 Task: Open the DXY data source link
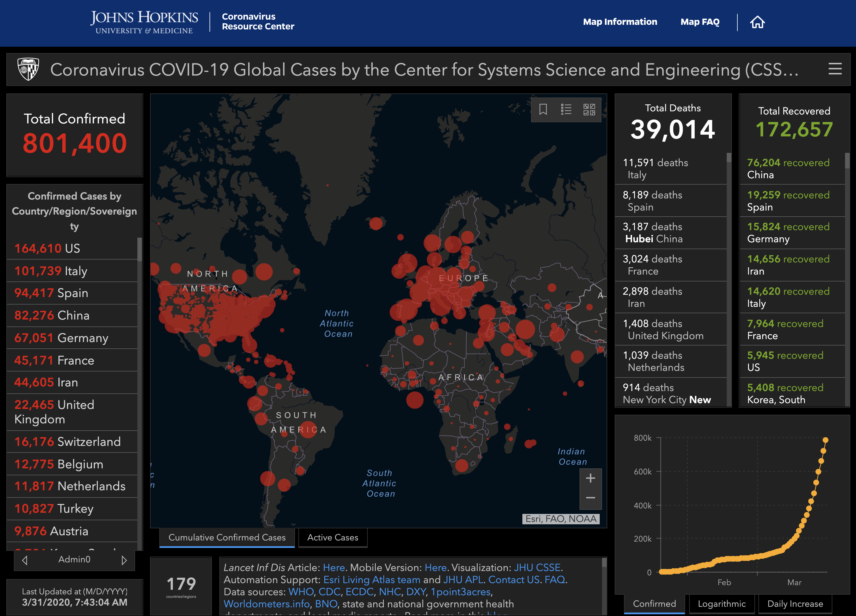(x=416, y=592)
